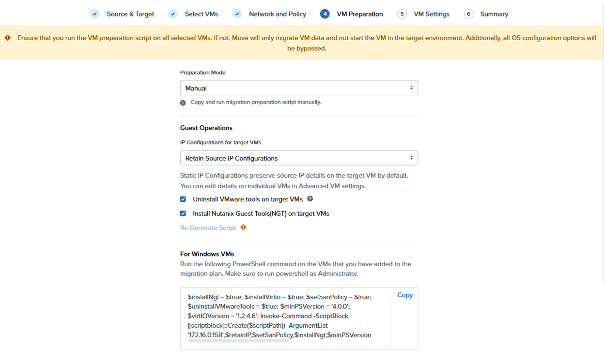The height and width of the screenshot is (364, 604).
Task: Click the Re-Generate Script link
Action: point(208,228)
